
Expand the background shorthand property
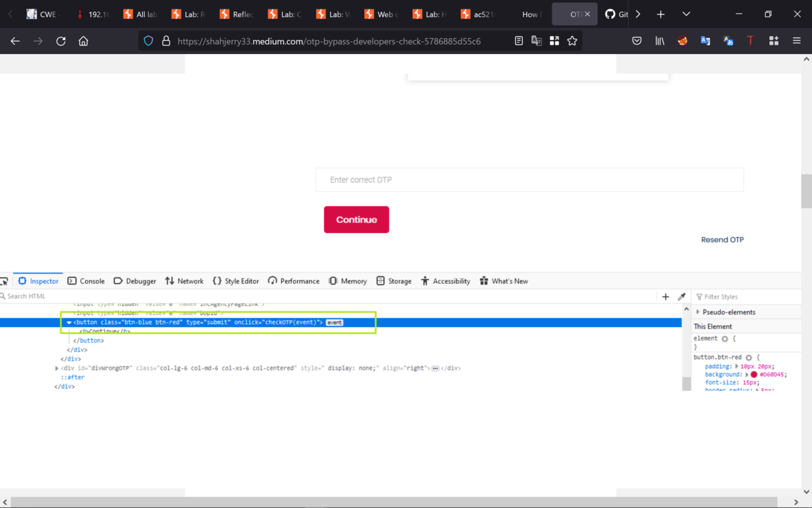[746, 375]
